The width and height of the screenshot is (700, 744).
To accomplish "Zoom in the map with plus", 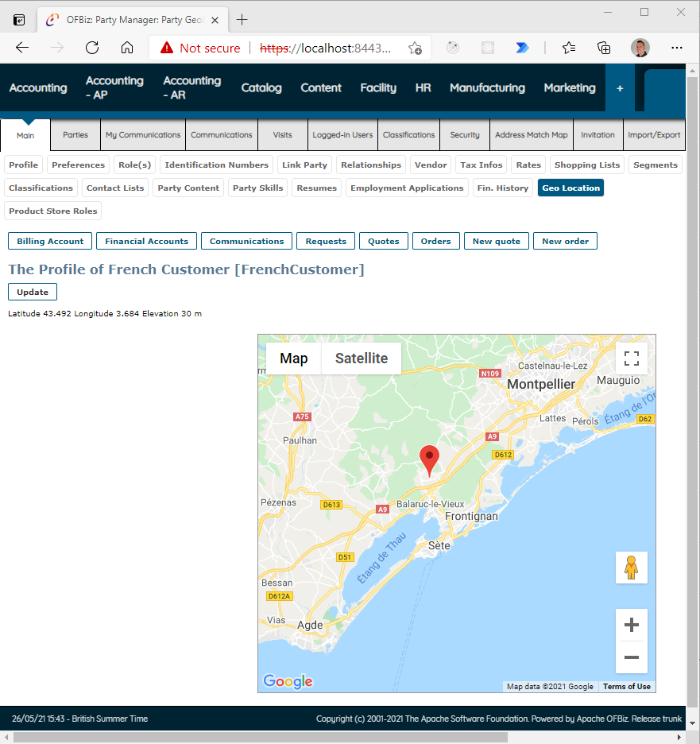I will [631, 625].
